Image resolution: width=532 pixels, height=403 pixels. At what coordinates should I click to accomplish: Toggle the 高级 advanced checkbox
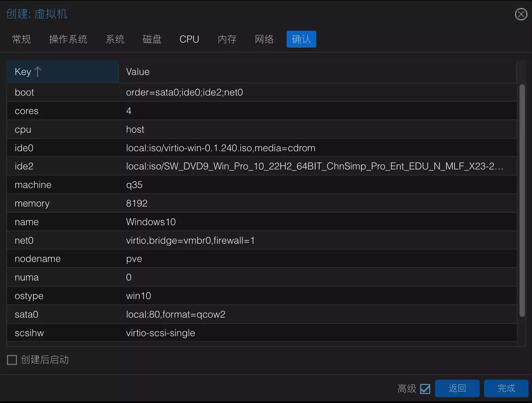[x=425, y=389]
